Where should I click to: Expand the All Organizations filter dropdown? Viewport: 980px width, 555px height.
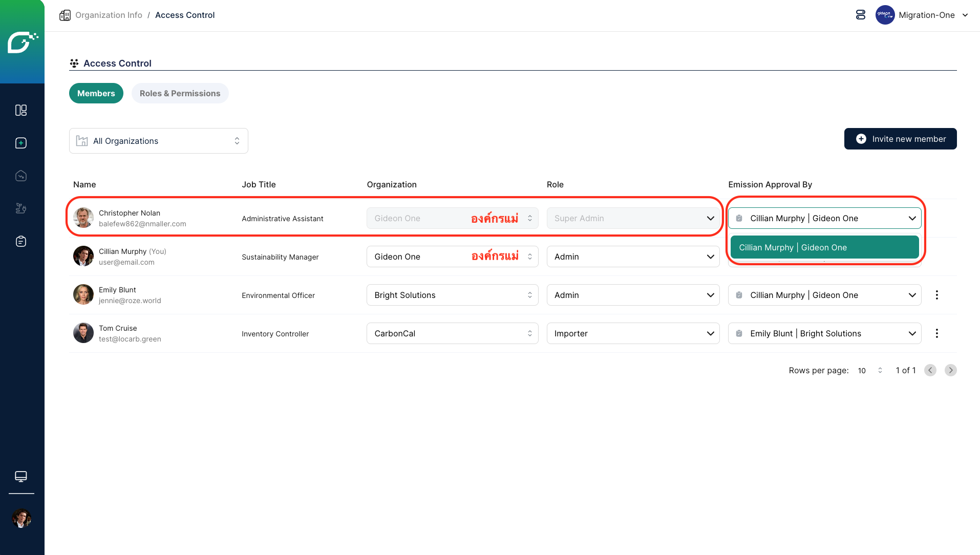(x=158, y=141)
